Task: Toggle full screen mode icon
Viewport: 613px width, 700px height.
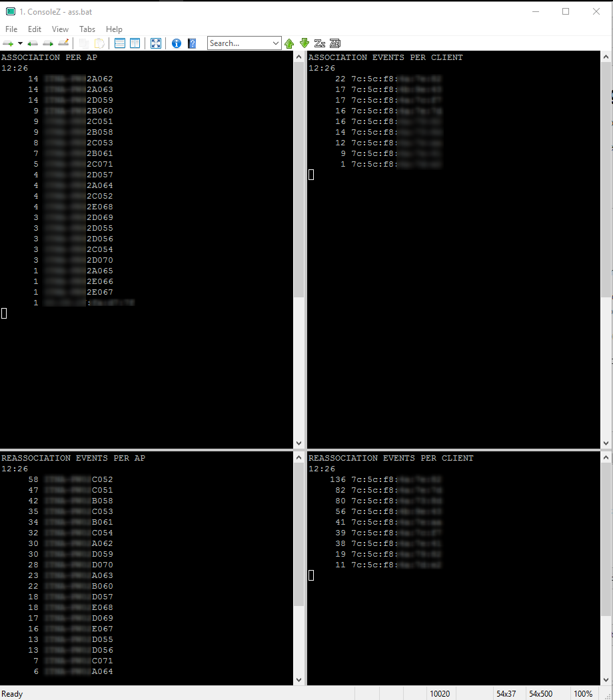Action: pyautogui.click(x=156, y=43)
